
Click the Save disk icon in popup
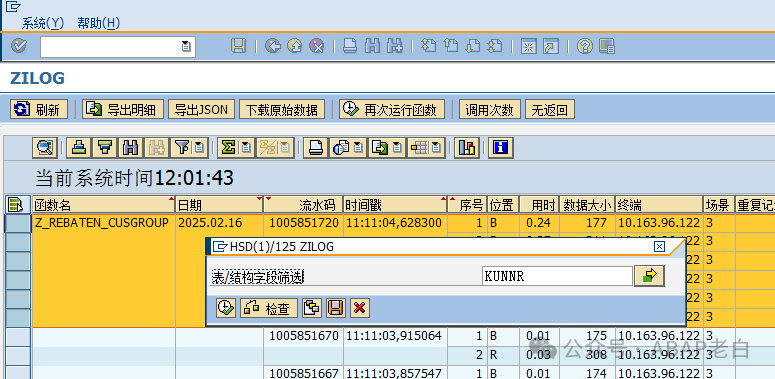[336, 308]
